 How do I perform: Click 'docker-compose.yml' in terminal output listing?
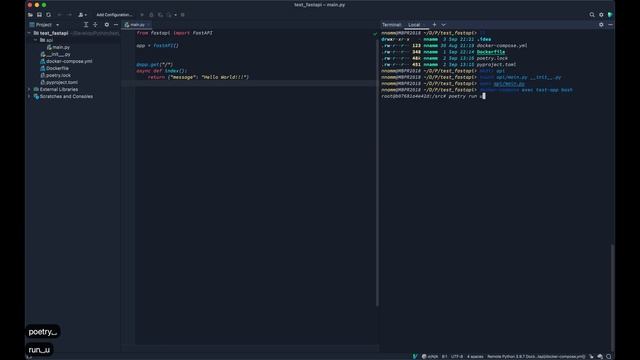[502, 46]
